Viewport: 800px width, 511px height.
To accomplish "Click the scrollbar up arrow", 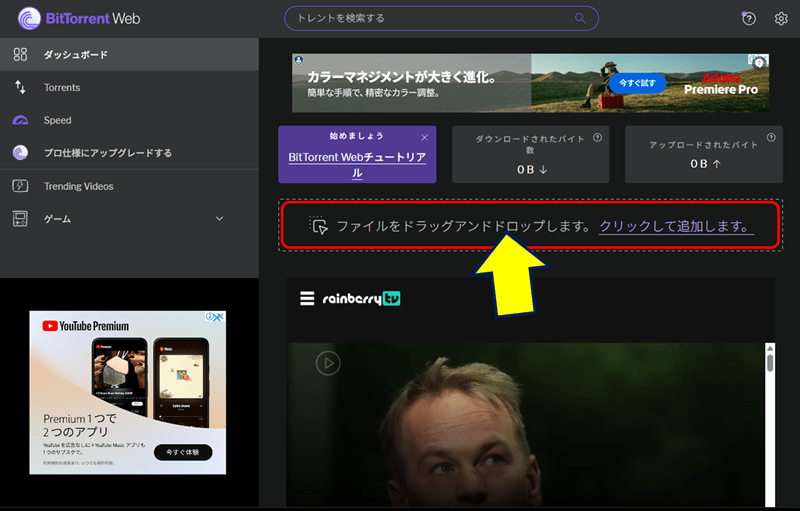I will [x=770, y=348].
